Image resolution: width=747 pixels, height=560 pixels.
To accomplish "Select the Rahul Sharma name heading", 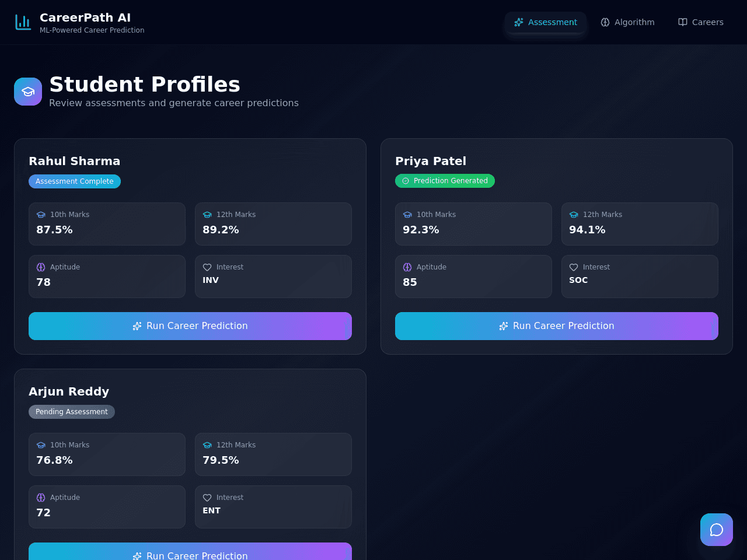I will tap(75, 161).
